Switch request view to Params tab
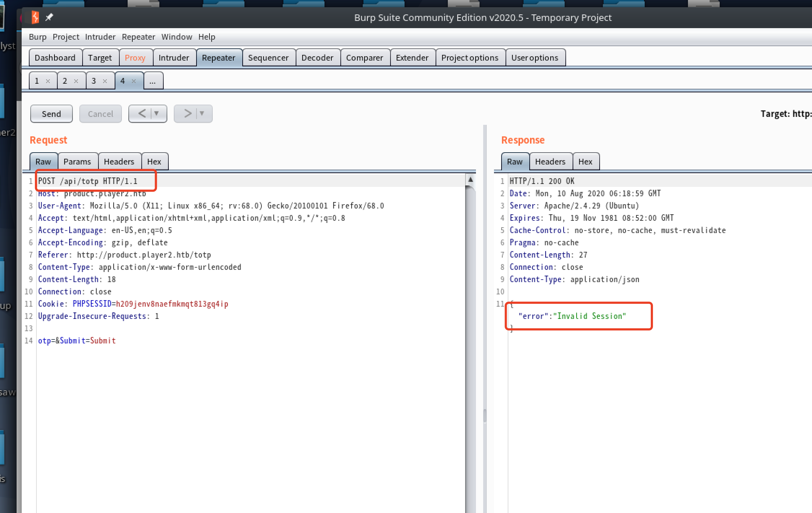 [77, 162]
